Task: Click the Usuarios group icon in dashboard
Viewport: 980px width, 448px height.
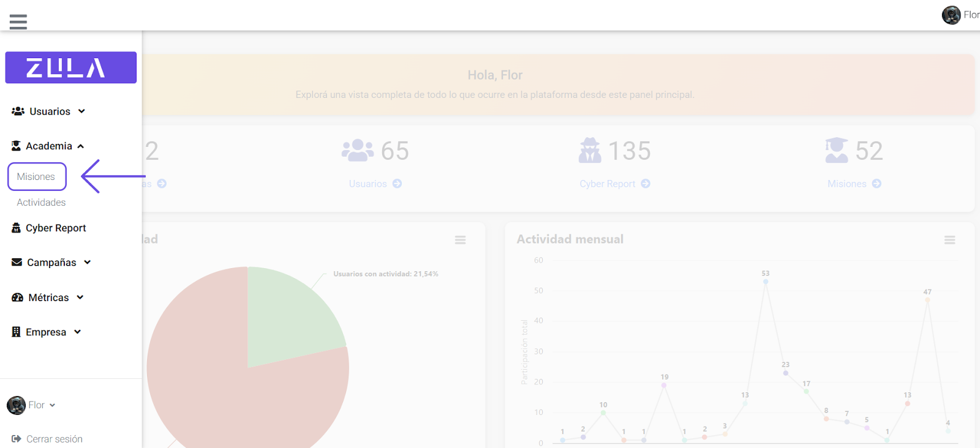Action: pyautogui.click(x=357, y=151)
